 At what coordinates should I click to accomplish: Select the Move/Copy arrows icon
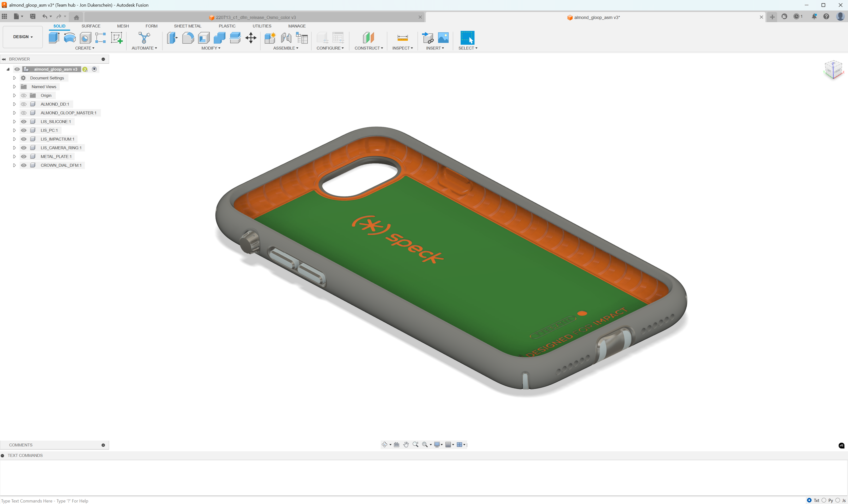tap(251, 37)
